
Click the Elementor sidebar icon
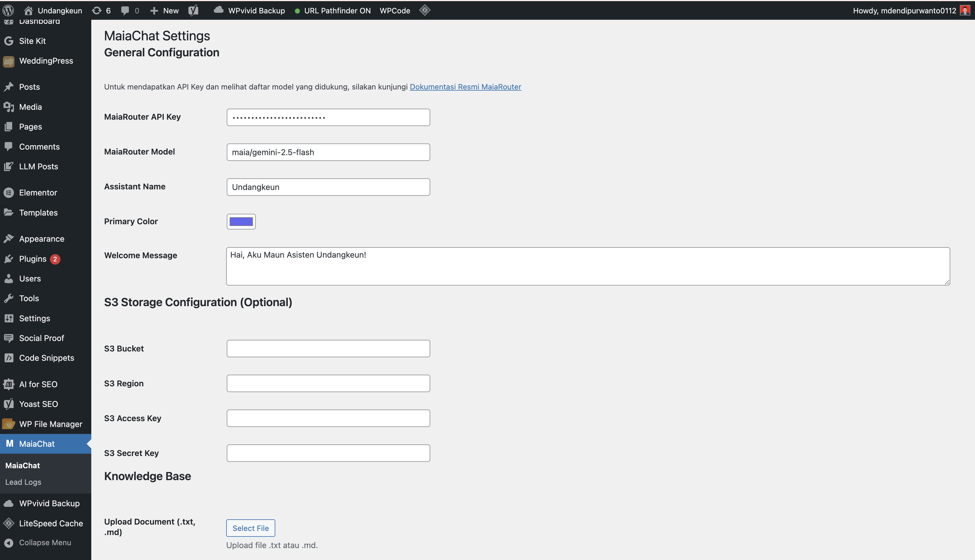click(x=8, y=193)
